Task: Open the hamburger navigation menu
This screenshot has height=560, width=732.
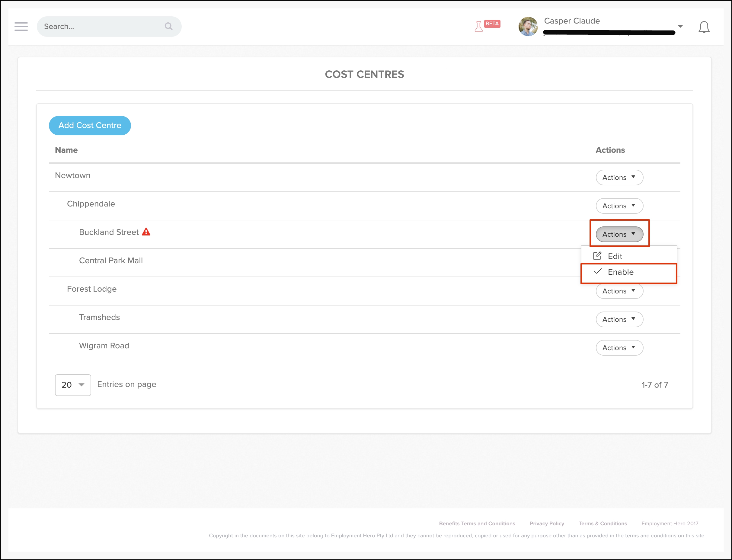Action: (x=21, y=26)
